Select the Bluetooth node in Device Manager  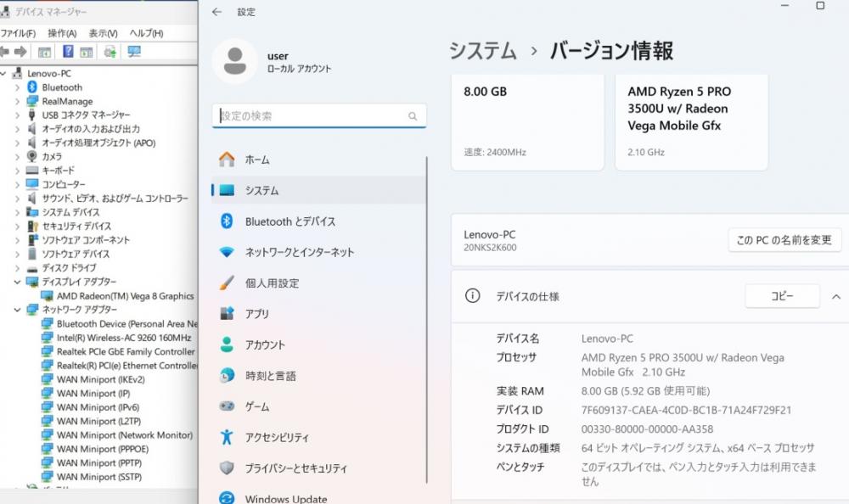(x=62, y=87)
